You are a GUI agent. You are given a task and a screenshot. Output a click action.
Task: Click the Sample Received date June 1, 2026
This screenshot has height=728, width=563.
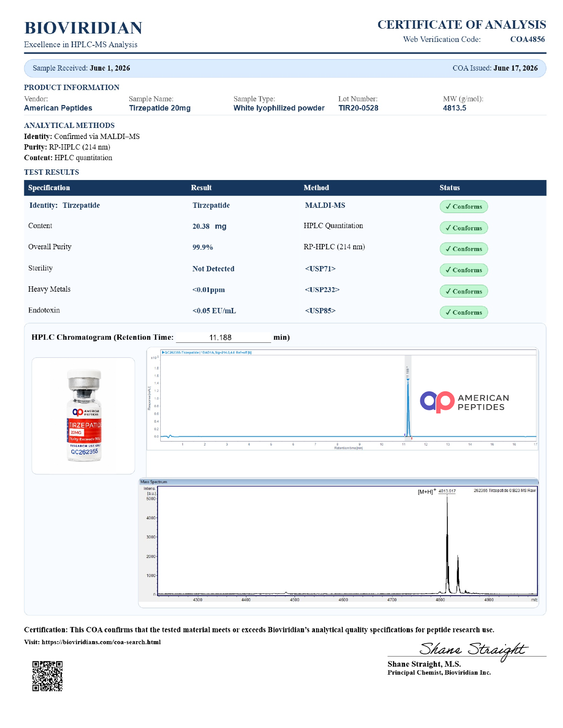[x=110, y=68]
